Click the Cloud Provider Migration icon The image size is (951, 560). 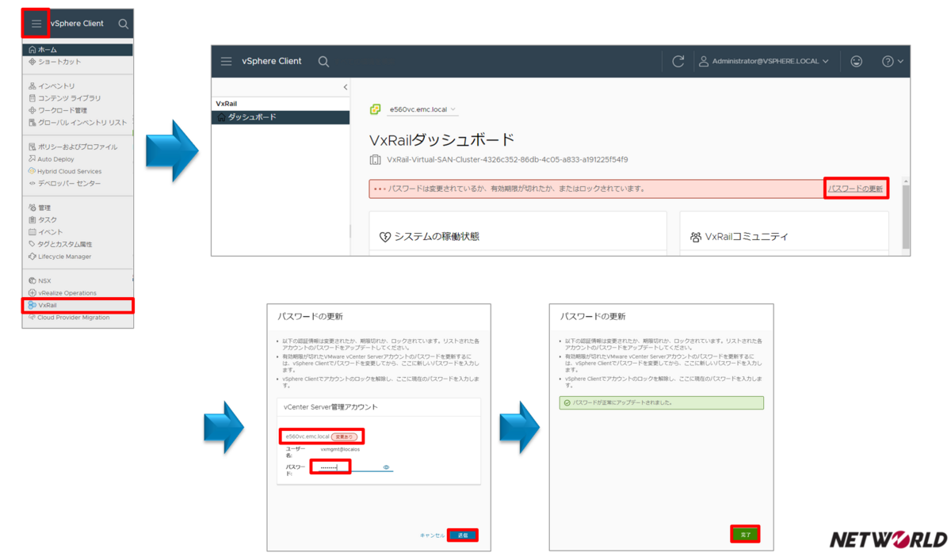(32, 317)
